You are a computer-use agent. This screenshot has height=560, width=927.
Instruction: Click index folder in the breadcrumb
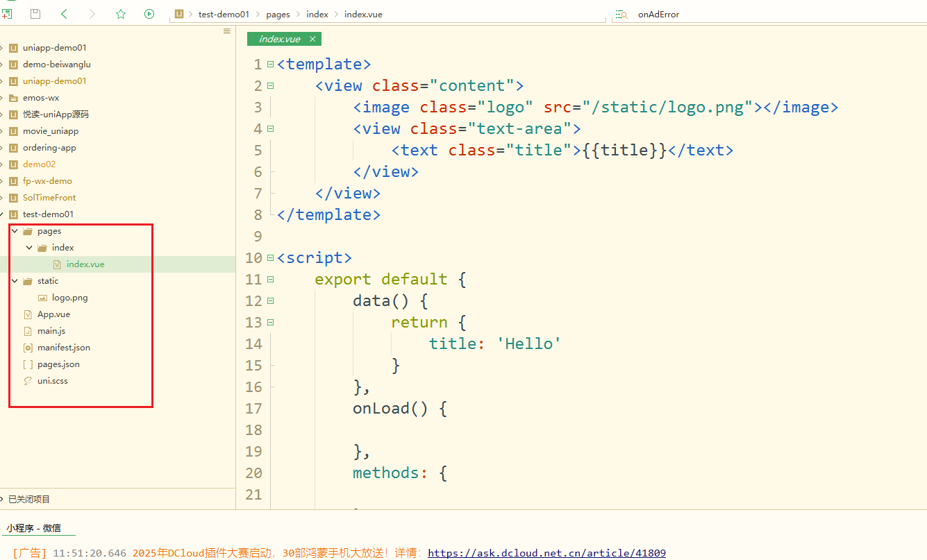tap(317, 14)
